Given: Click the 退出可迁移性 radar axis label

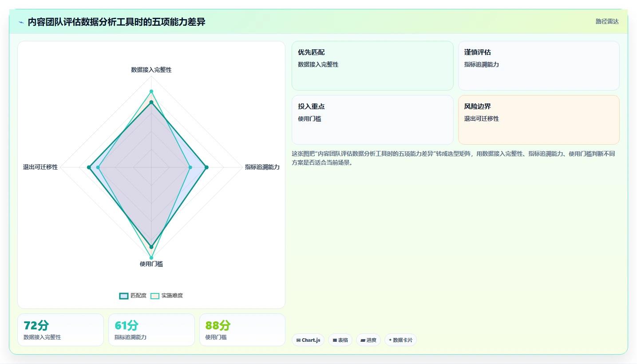Looking at the screenshot, I should (x=40, y=167).
